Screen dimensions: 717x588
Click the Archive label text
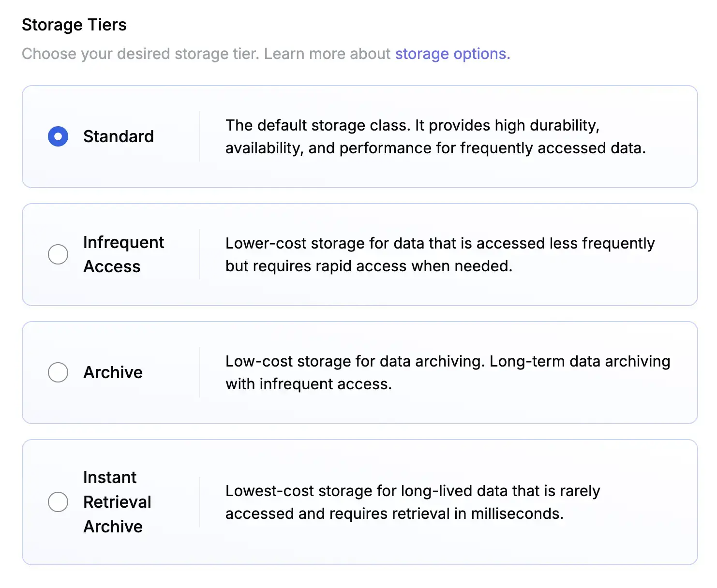pyautogui.click(x=113, y=372)
